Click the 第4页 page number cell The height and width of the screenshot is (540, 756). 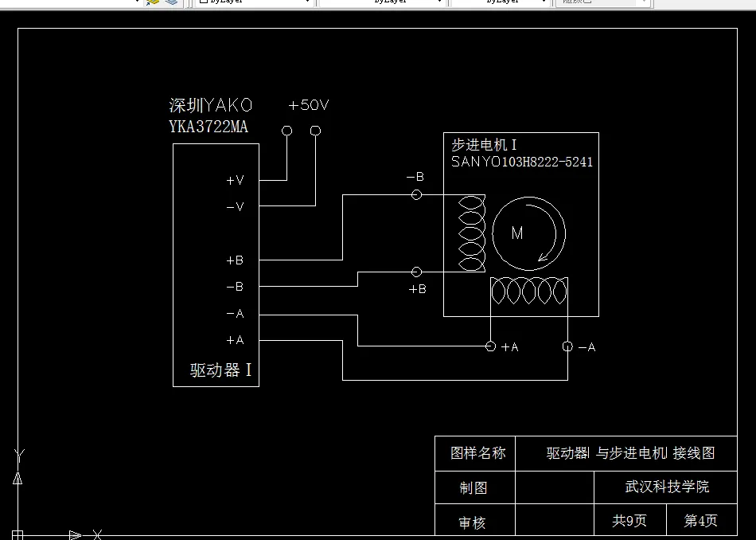point(700,520)
